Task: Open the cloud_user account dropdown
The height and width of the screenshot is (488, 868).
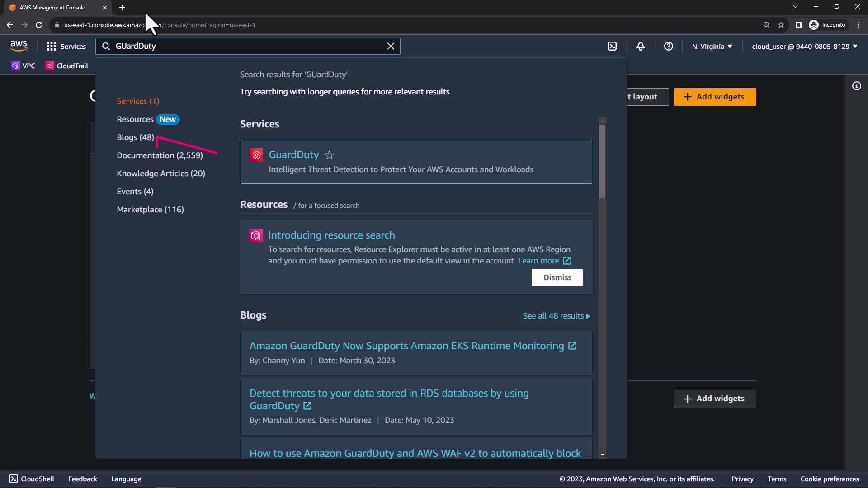Action: [x=804, y=46]
